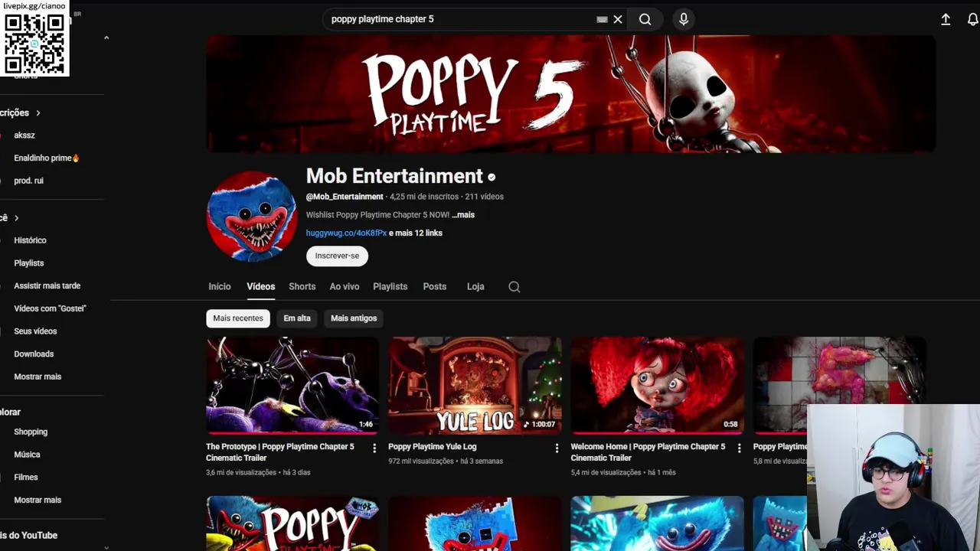
Task: Open options menu for Welcome Home video
Action: click(x=739, y=448)
